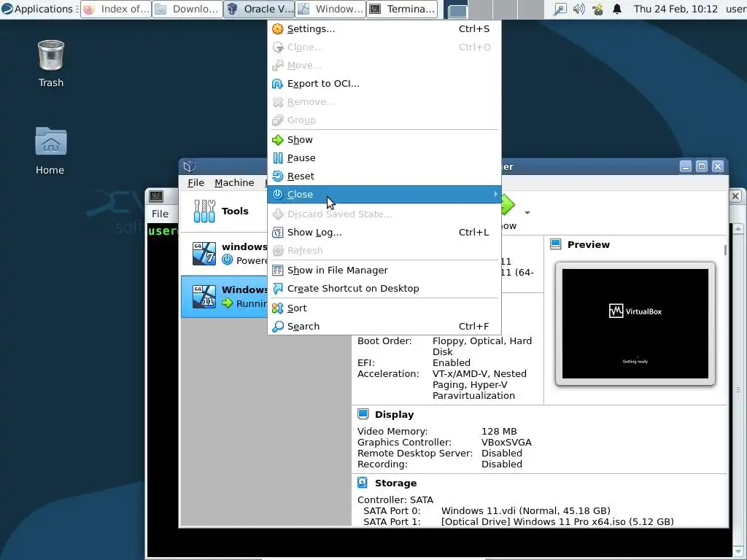Click the Export to OCI cloud icon

(x=278, y=84)
